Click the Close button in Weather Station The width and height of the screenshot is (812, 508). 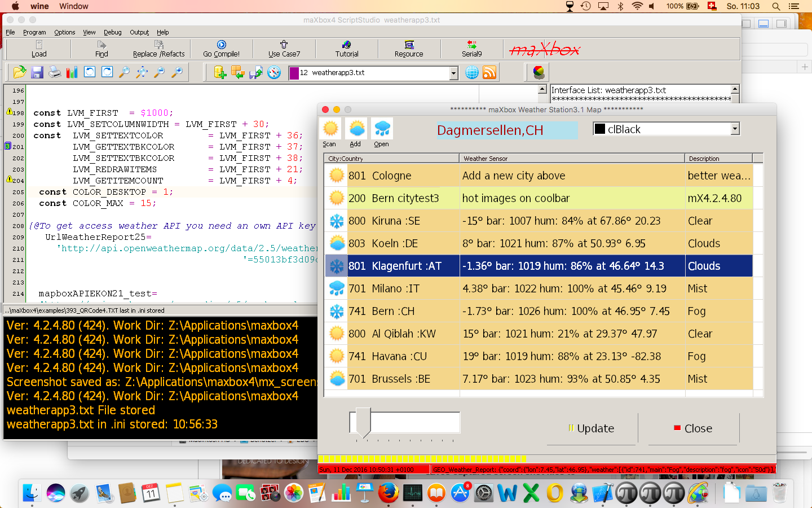(x=693, y=428)
